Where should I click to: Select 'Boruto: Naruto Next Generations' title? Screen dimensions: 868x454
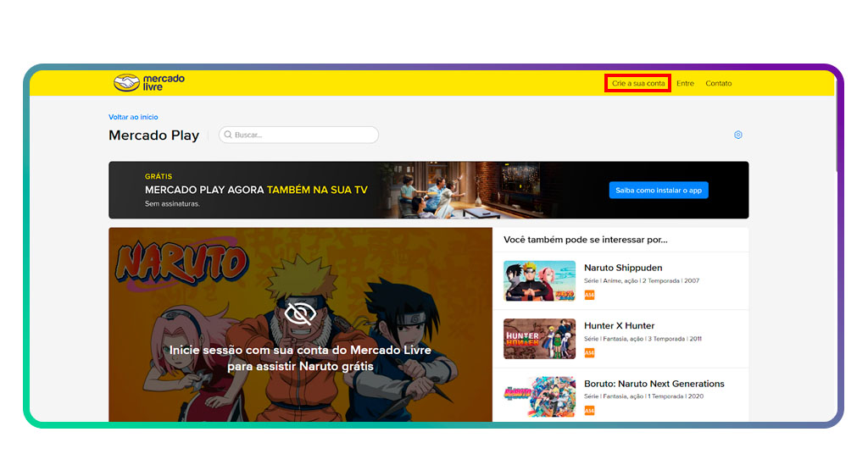point(654,384)
